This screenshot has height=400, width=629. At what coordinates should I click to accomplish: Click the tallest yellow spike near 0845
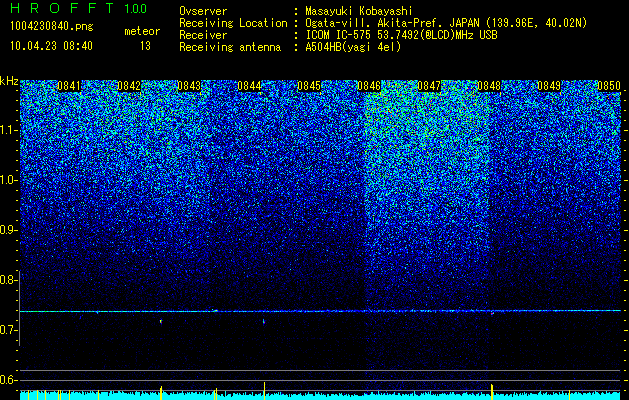[264, 391]
